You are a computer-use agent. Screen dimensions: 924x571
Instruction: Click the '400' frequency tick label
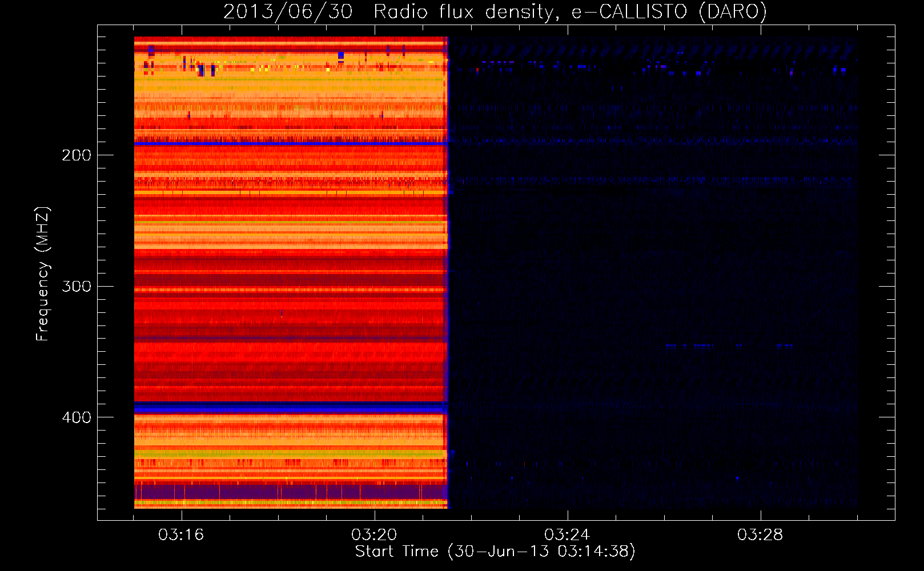point(77,417)
